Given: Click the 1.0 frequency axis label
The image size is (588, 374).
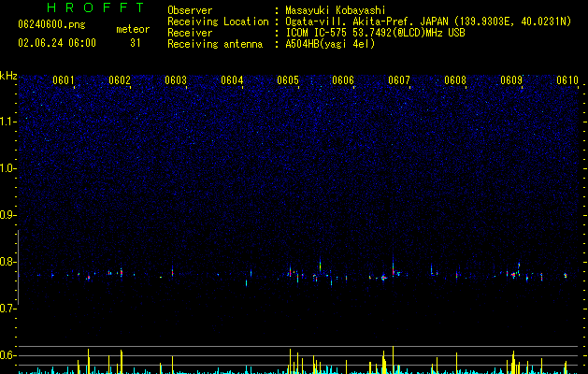Looking at the screenshot, I should pos(8,168).
